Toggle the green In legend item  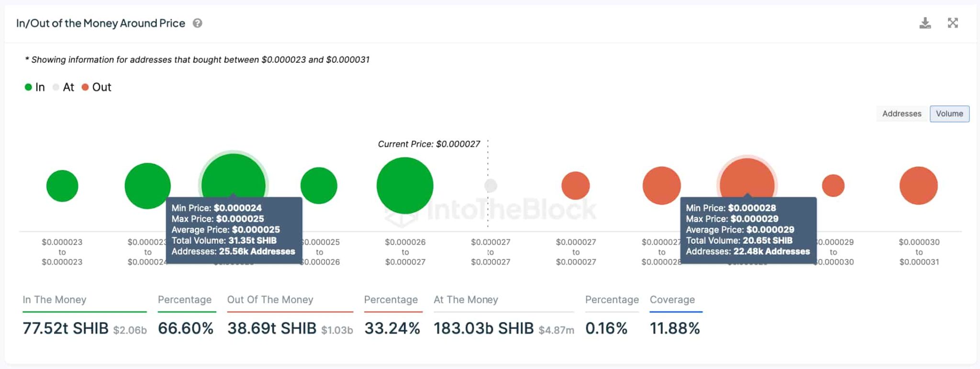(x=35, y=87)
